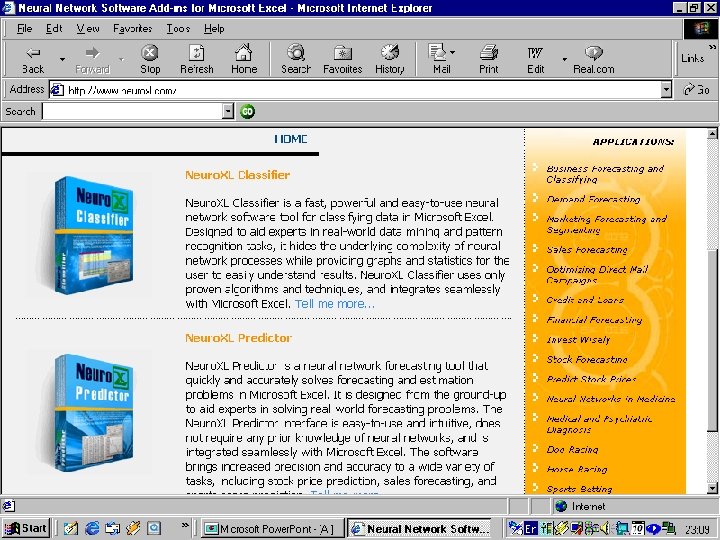Reload the page with Refresh
The image size is (720, 540).
(x=197, y=60)
